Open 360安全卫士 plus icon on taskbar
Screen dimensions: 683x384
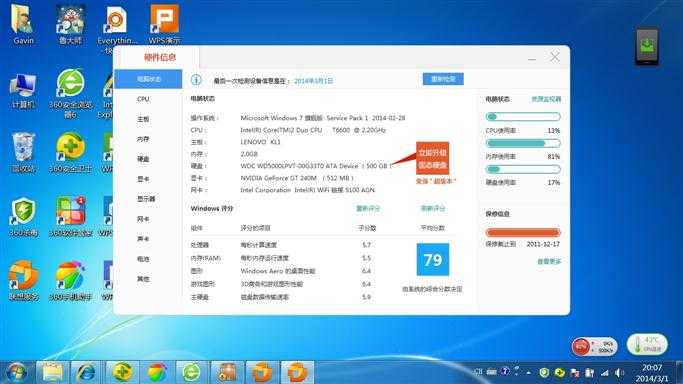[122, 373]
